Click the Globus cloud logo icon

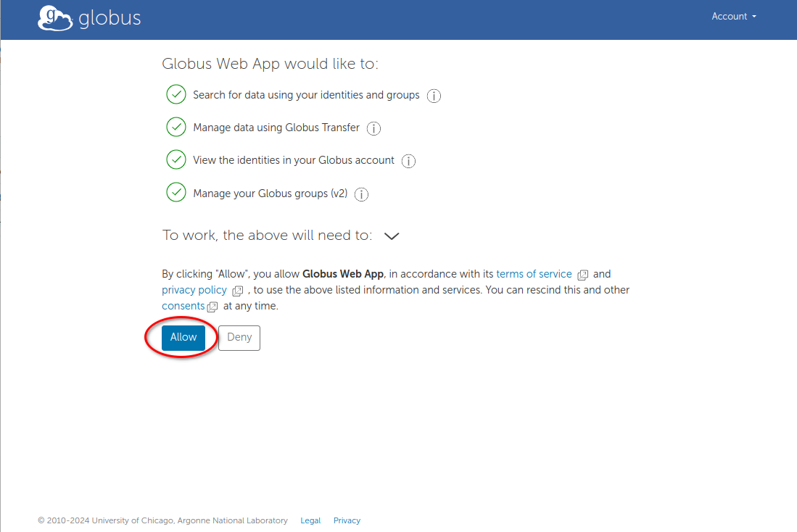click(55, 18)
